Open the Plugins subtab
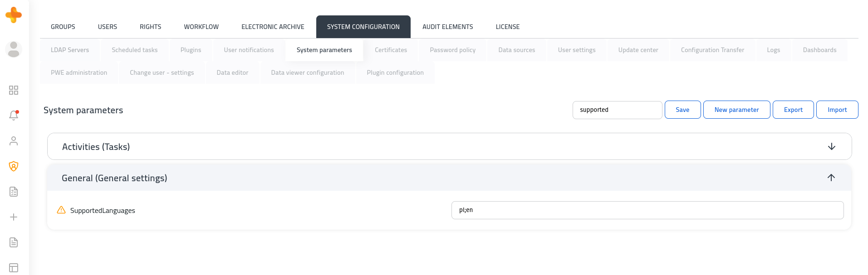Viewport: 868px width, 275px height. [191, 50]
